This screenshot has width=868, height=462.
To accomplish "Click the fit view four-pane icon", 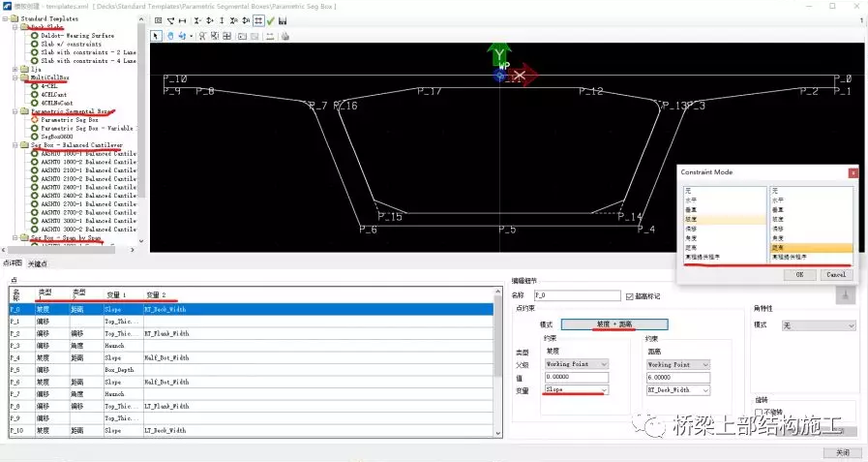I will point(227,36).
